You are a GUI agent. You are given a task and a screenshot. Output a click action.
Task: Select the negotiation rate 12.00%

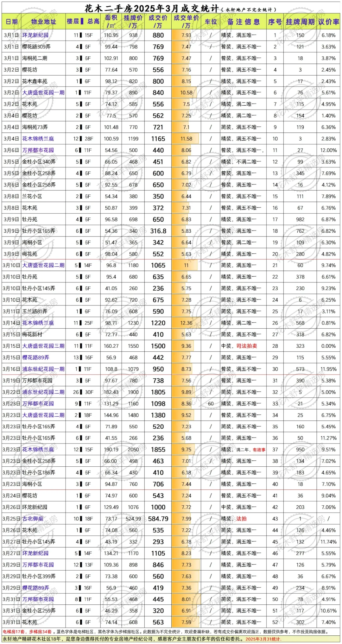(328, 150)
